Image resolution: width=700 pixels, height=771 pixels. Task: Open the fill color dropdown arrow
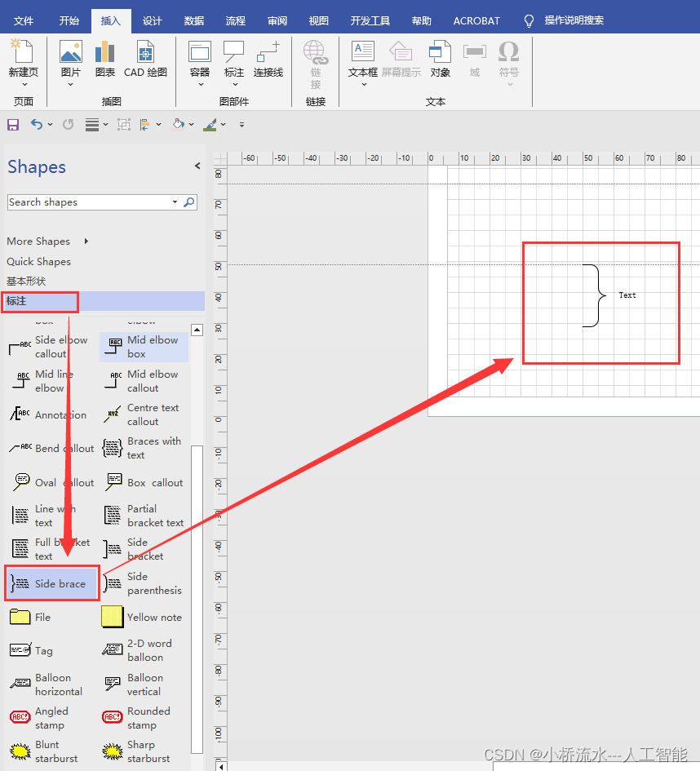click(x=191, y=124)
